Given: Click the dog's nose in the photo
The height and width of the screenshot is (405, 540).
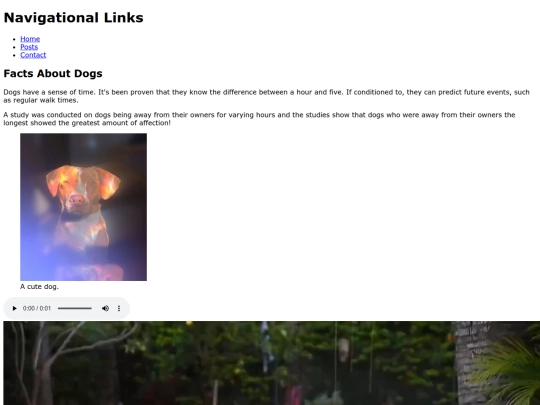Looking at the screenshot, I should click(76, 199).
